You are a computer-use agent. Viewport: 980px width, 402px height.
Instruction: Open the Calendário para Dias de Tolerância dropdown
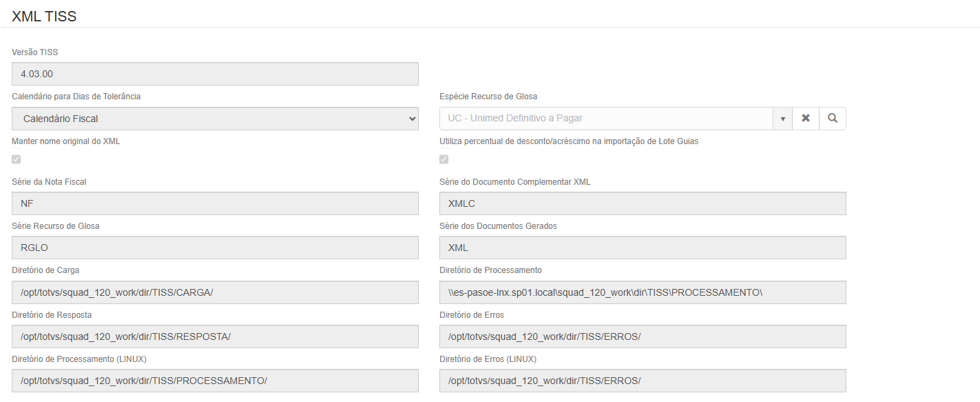215,119
